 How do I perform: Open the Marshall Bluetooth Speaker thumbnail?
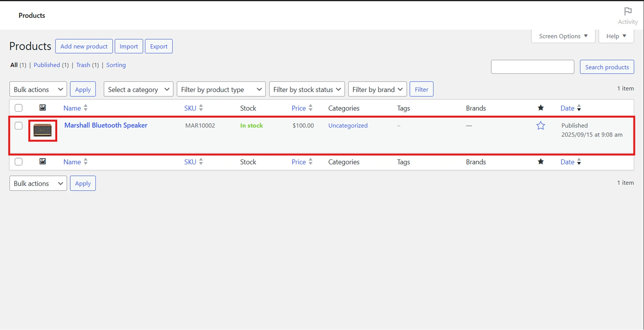(x=43, y=130)
